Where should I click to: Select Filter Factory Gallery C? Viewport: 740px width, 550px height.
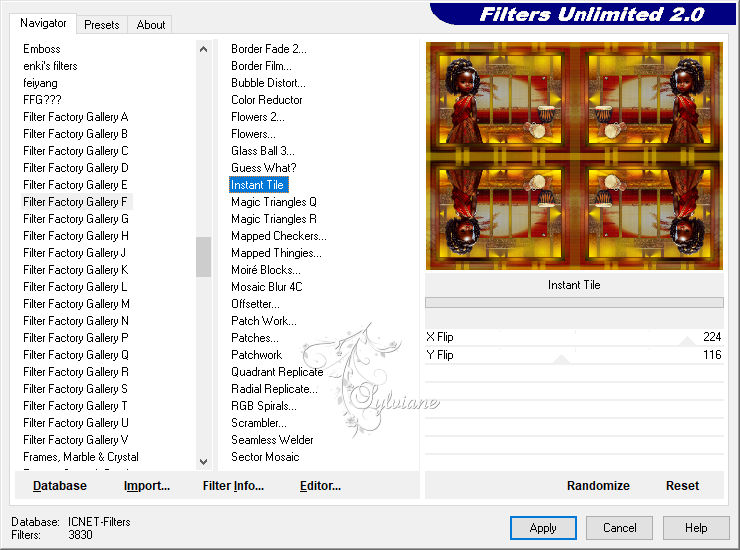point(76,151)
